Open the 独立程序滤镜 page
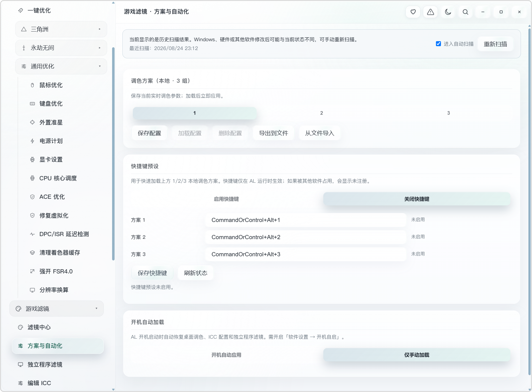Viewport: 532px width, 392px height. tap(58, 364)
